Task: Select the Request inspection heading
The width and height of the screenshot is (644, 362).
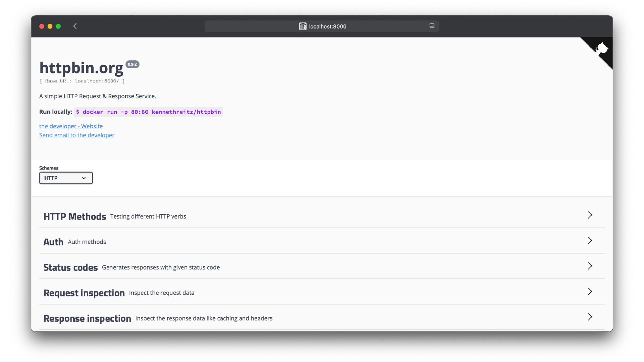Action: tap(84, 293)
